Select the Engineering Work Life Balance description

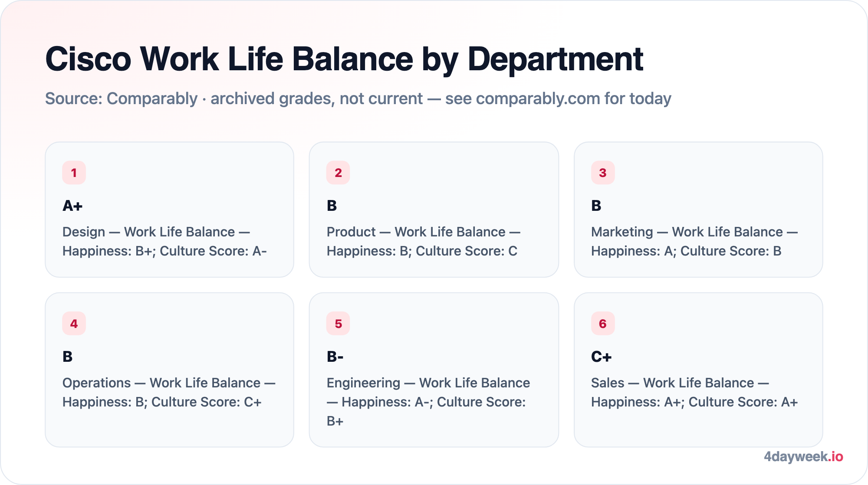[428, 402]
